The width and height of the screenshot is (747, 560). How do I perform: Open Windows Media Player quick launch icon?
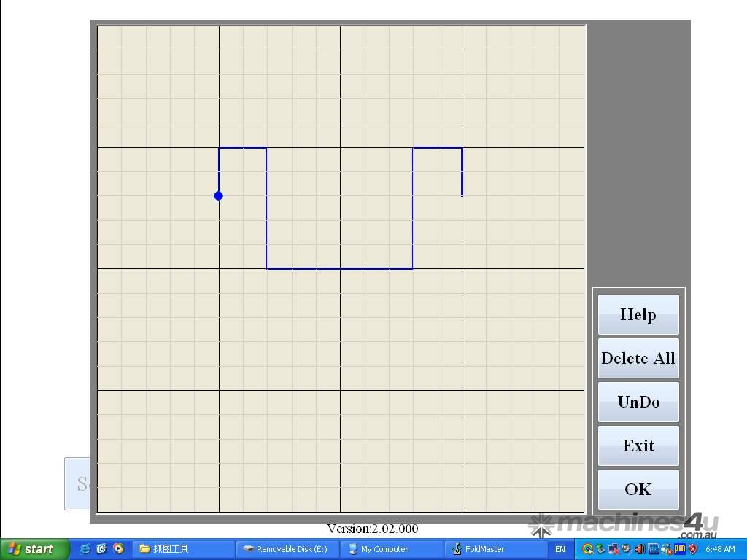pyautogui.click(x=118, y=549)
